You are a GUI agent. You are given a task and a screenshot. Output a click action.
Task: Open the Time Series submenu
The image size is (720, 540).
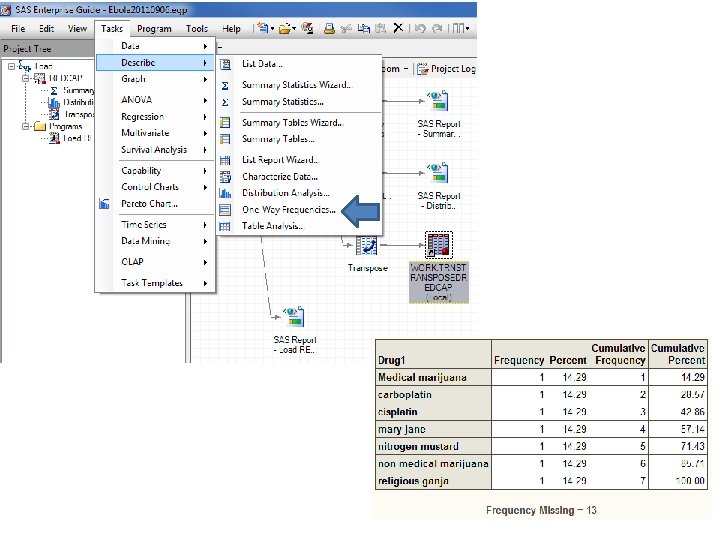[x=155, y=225]
